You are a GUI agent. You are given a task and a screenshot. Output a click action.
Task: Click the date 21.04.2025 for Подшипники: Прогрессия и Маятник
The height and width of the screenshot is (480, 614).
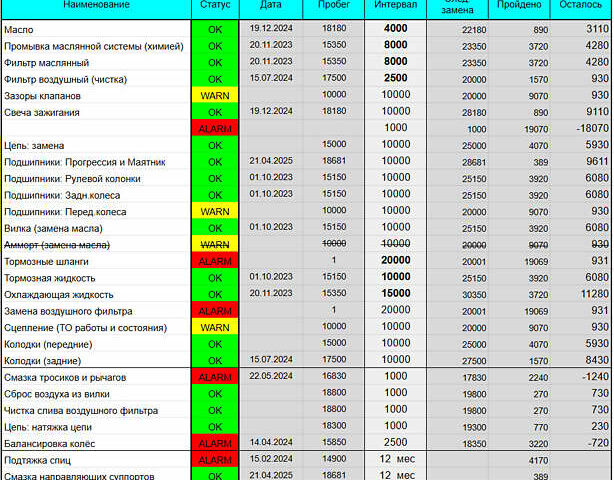click(x=270, y=161)
